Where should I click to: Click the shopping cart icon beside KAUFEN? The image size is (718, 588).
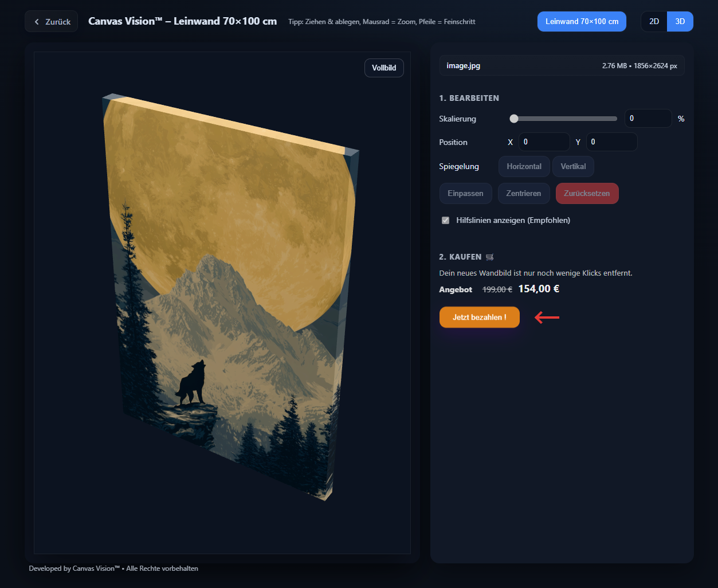pos(489,257)
